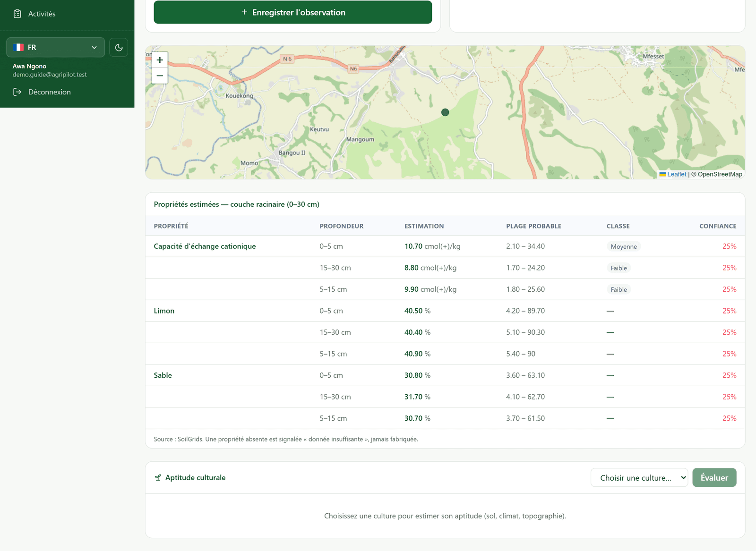Screen dimensions: 756x551
Task: Zoom in on the map
Action: [x=160, y=60]
